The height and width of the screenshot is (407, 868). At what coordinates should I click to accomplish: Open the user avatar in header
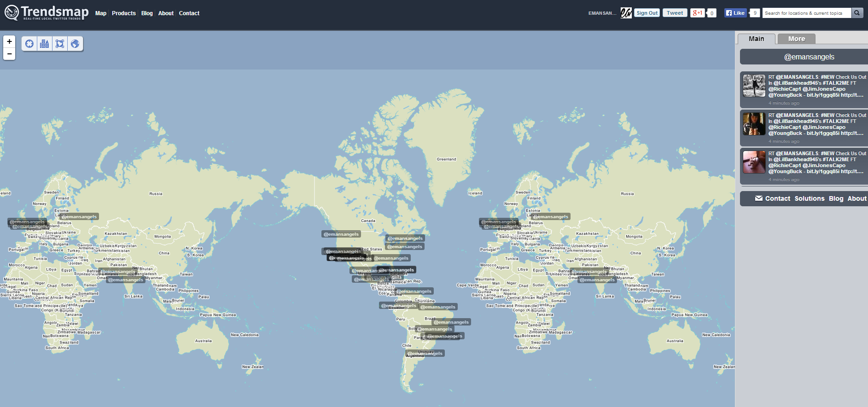626,13
